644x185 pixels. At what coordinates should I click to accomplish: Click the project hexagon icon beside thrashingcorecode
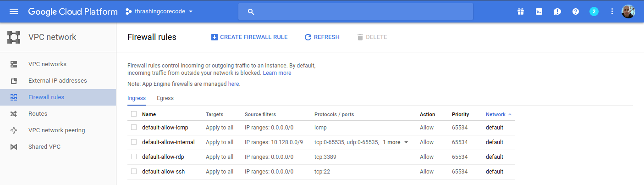click(129, 11)
